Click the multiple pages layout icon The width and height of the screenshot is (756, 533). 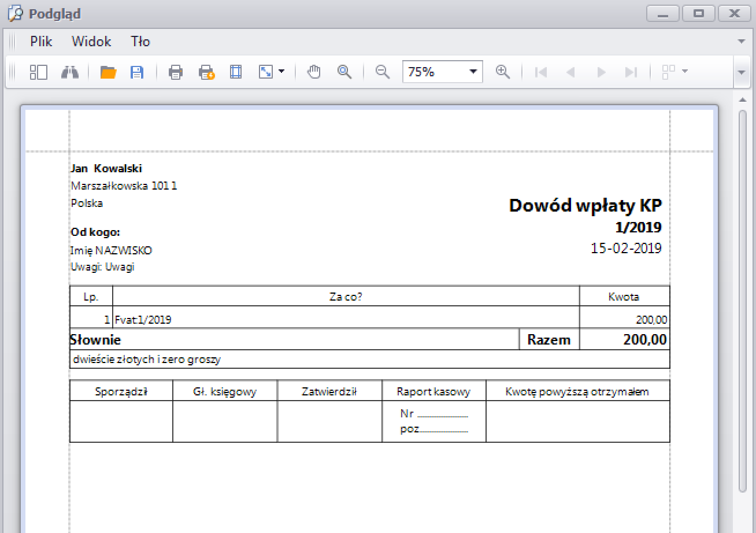pyautogui.click(x=669, y=72)
